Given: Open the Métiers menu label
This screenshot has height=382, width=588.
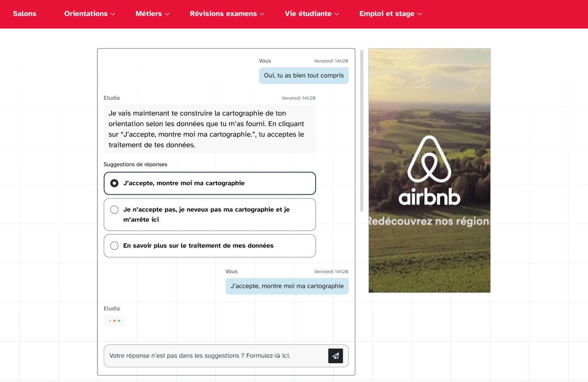Looking at the screenshot, I should 148,14.
